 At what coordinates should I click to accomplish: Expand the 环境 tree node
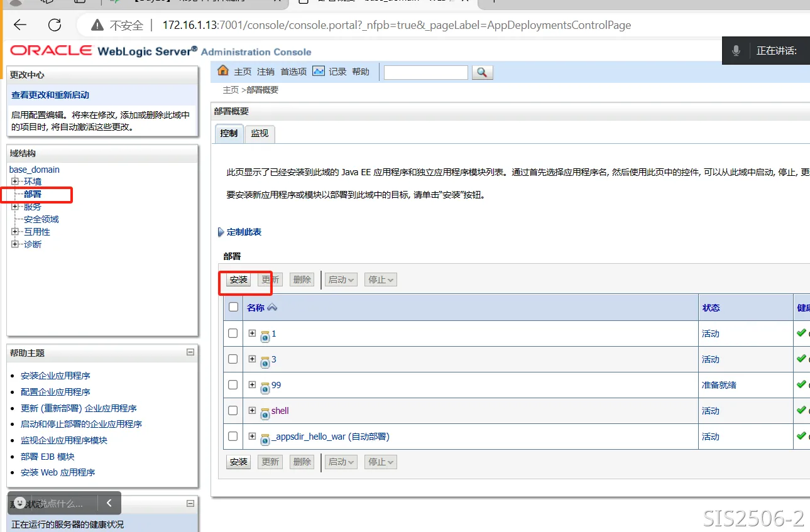15,182
